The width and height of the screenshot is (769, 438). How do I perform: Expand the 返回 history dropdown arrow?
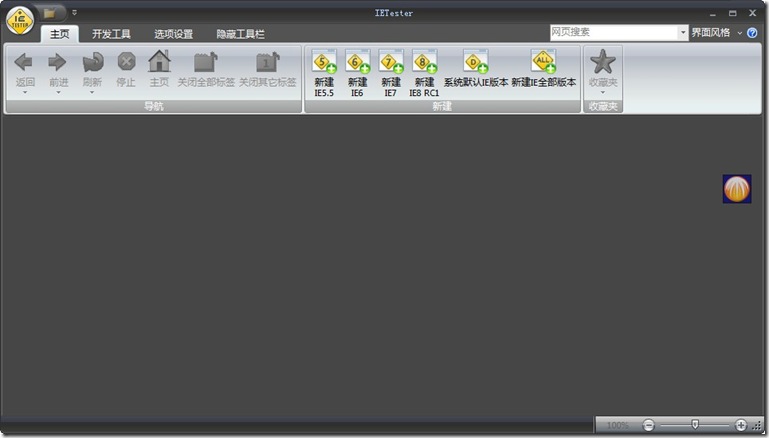point(25,92)
